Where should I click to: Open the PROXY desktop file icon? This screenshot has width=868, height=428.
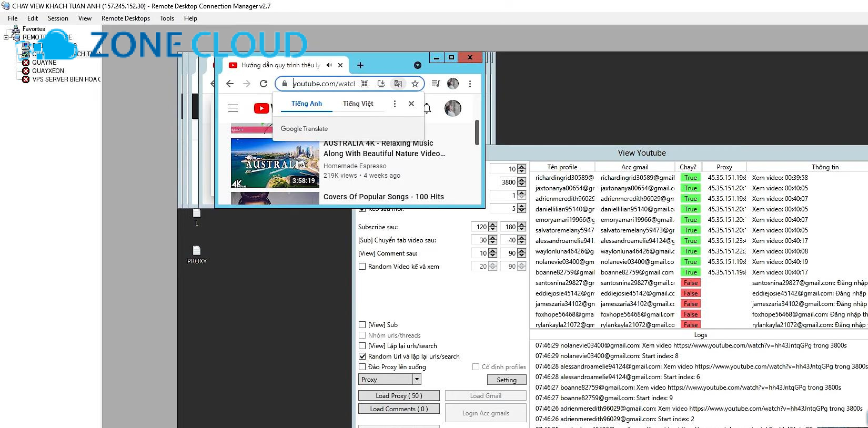197,255
